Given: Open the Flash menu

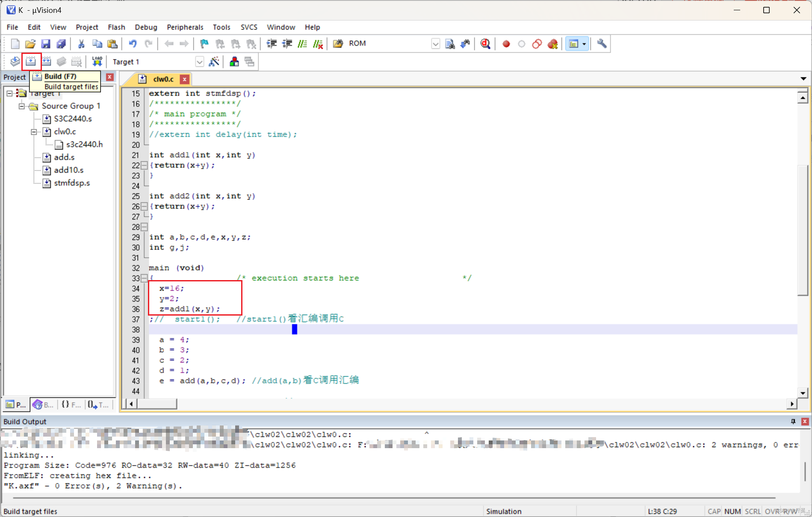Looking at the screenshot, I should 116,27.
